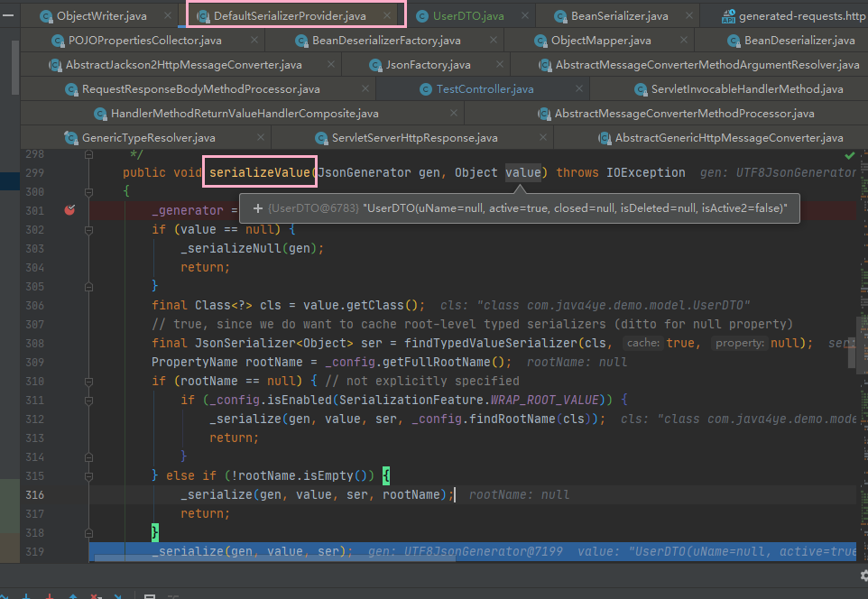Close BeanSerializer.java tab
Screen dimensions: 868x599
click(x=689, y=15)
